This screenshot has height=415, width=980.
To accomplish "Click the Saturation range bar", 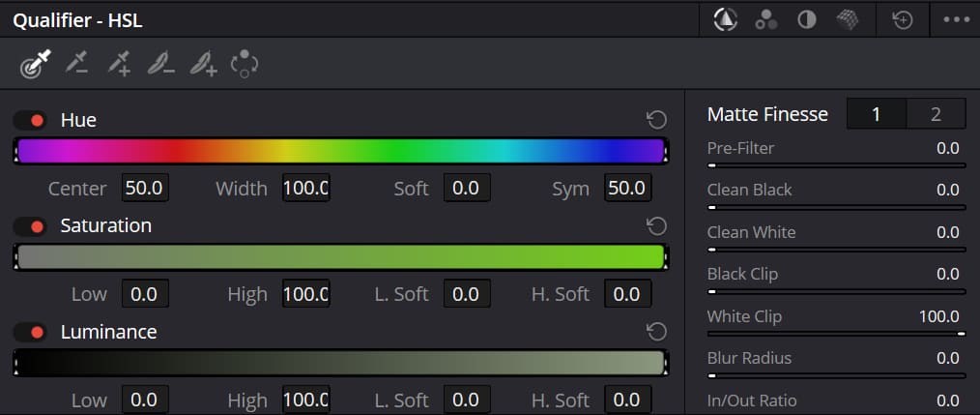I will coord(340,257).
